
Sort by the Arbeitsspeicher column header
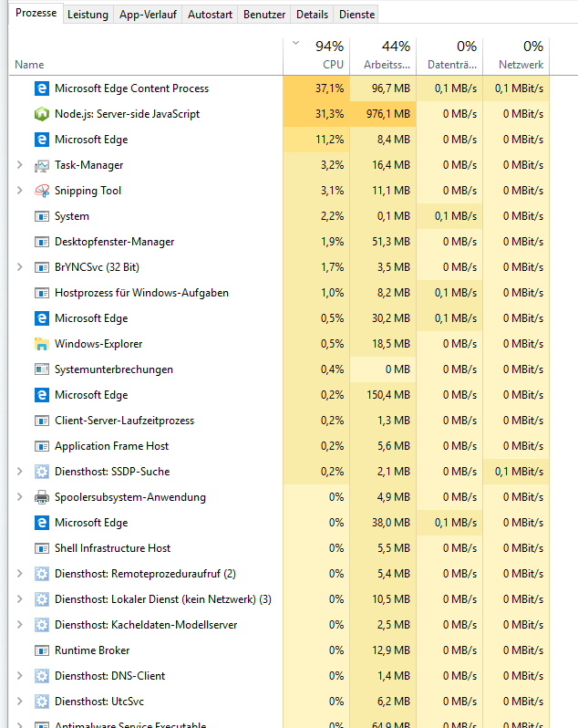point(383,56)
